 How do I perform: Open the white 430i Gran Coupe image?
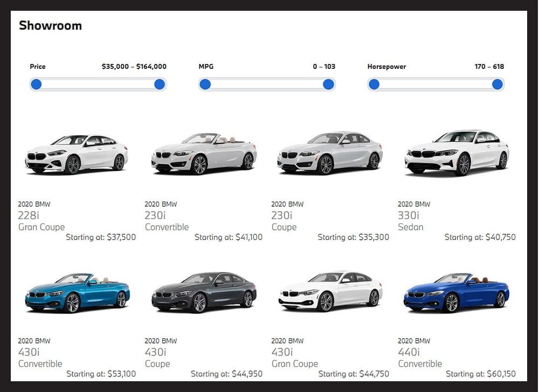coord(330,291)
